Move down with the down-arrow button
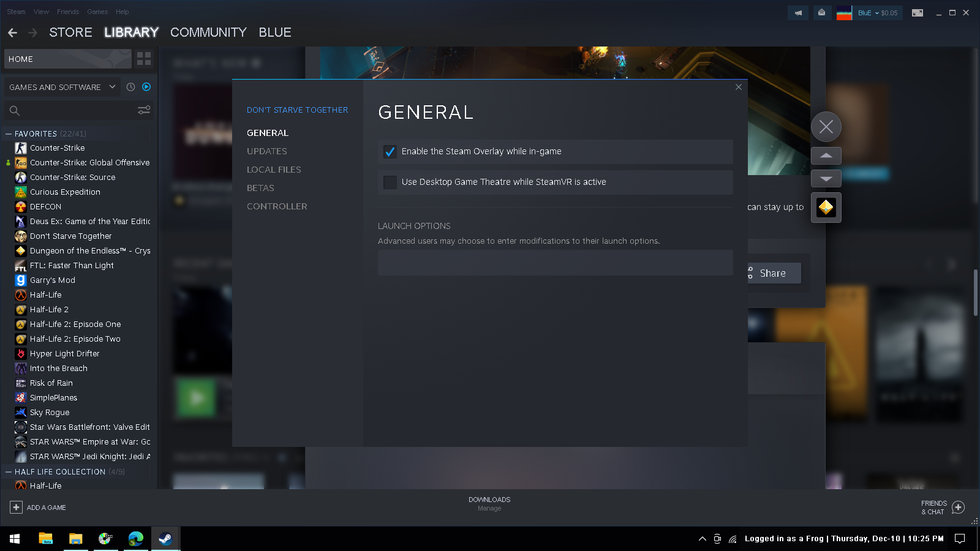 826,179
